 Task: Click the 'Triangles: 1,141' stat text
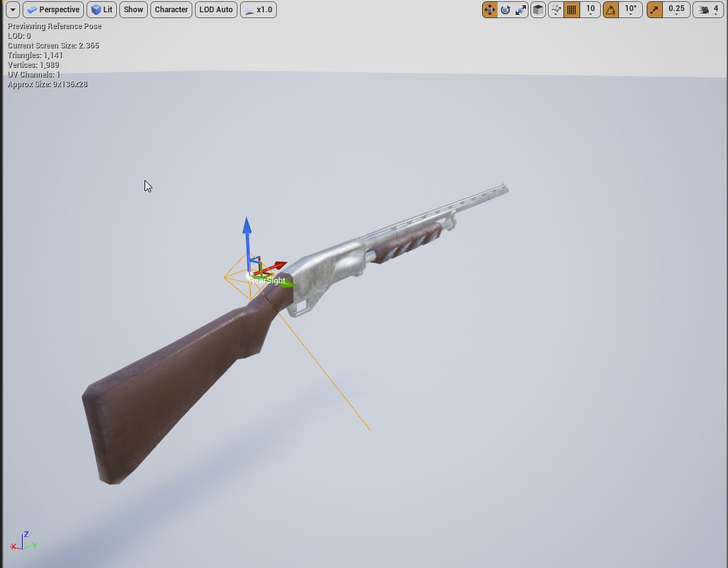[x=36, y=55]
